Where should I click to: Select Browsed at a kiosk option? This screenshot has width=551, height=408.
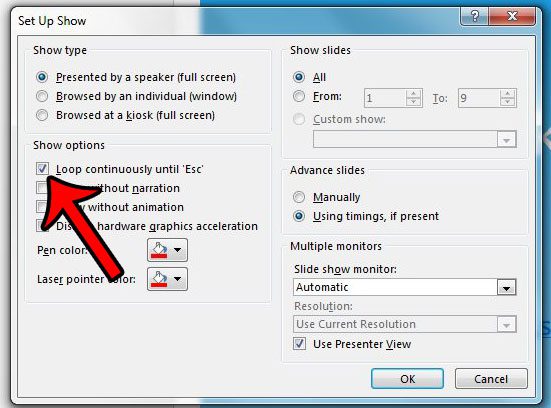point(42,115)
